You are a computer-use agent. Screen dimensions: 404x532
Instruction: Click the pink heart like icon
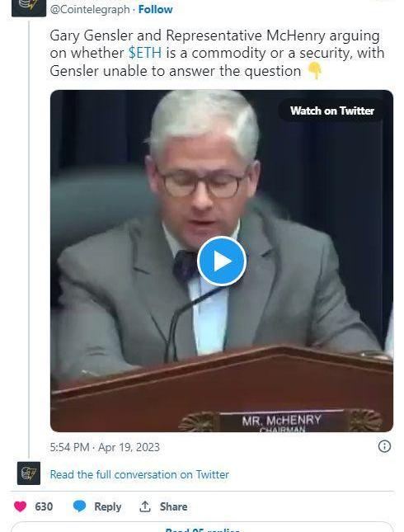coord(20,506)
